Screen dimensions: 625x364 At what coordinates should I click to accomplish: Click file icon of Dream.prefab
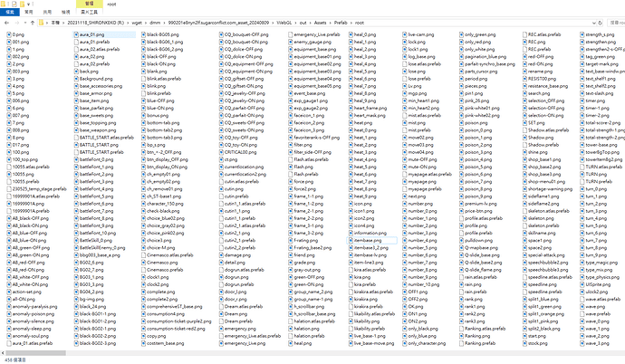pyautogui.click(x=221, y=321)
